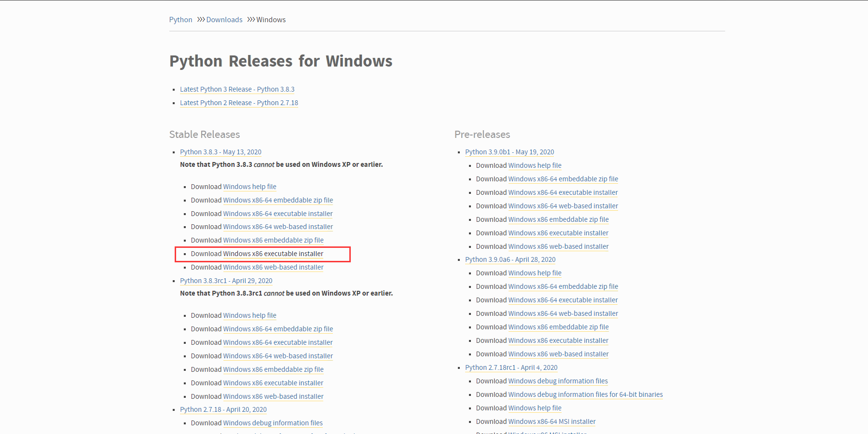Go to the Python breadcrumb link

180,20
